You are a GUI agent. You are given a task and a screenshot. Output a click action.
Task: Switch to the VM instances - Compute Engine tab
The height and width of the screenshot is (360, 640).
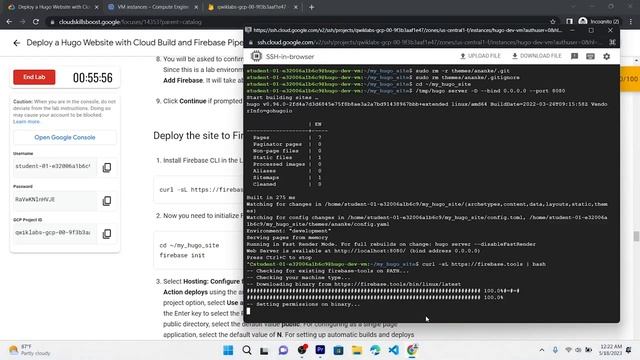[153, 7]
